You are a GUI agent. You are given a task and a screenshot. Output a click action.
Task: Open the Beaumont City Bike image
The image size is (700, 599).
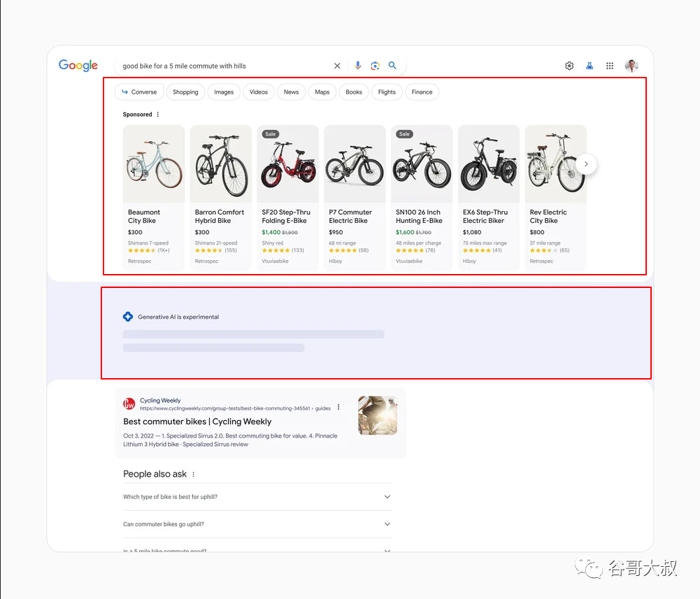[154, 164]
